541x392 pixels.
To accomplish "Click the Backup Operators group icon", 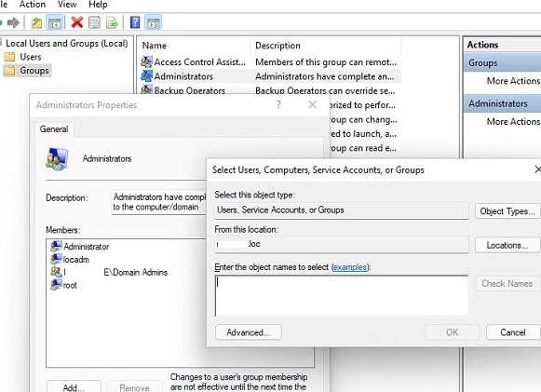I will (x=146, y=89).
